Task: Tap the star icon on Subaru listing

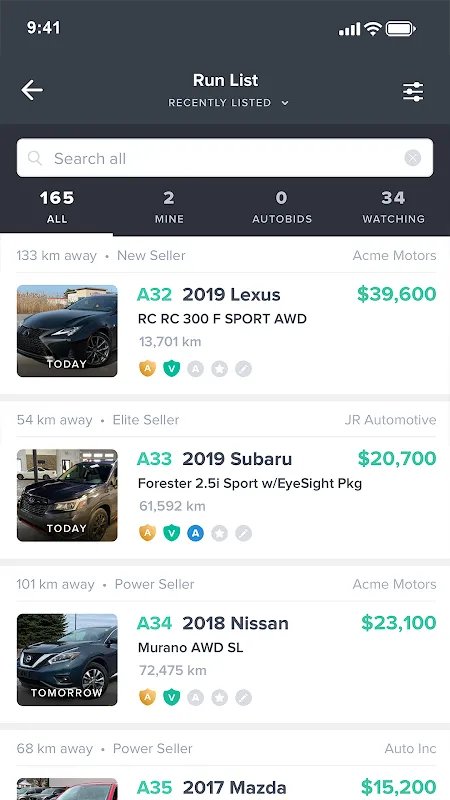Action: [x=219, y=533]
